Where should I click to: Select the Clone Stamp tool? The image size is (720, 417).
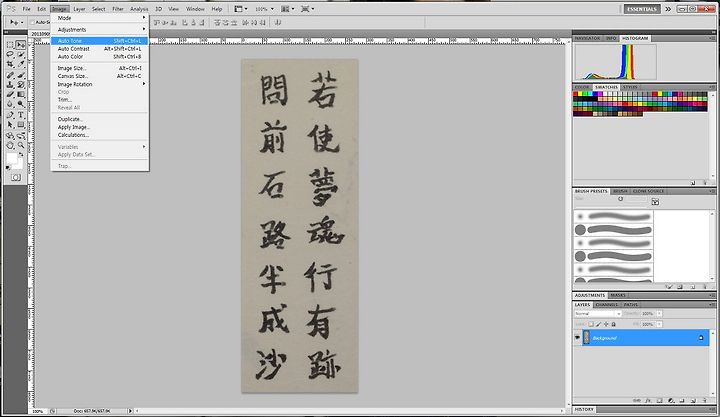point(10,85)
